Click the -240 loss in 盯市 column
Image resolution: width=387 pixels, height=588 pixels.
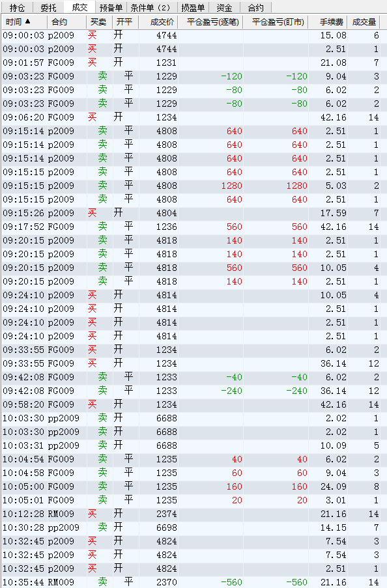(296, 391)
